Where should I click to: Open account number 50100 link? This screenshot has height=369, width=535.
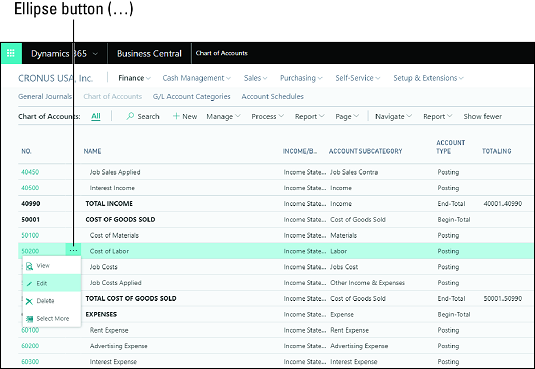pyautogui.click(x=30, y=235)
